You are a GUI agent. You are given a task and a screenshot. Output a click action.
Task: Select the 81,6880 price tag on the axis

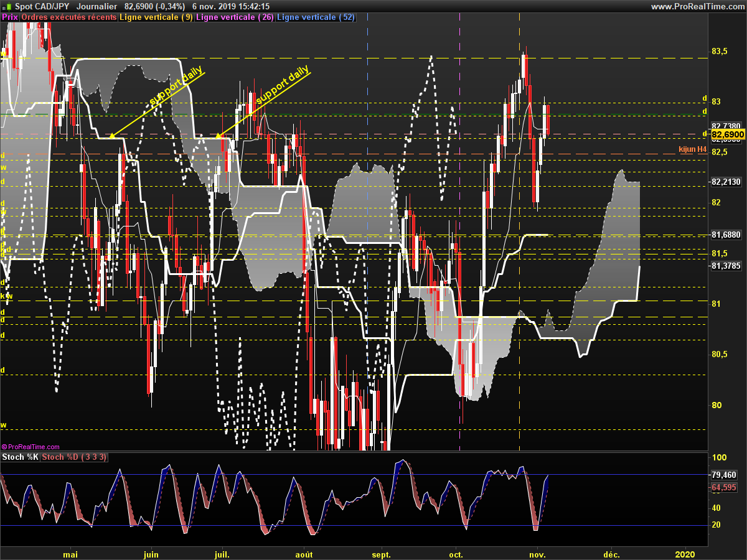point(725,235)
